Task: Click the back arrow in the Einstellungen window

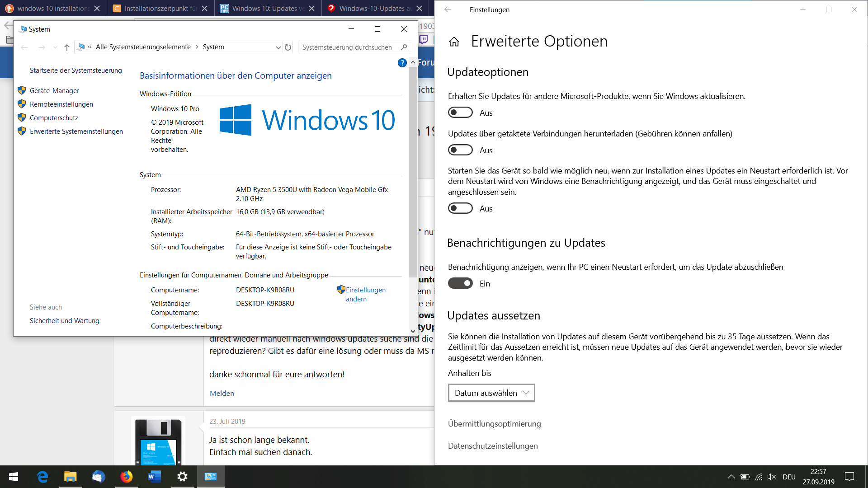Action: tap(448, 9)
